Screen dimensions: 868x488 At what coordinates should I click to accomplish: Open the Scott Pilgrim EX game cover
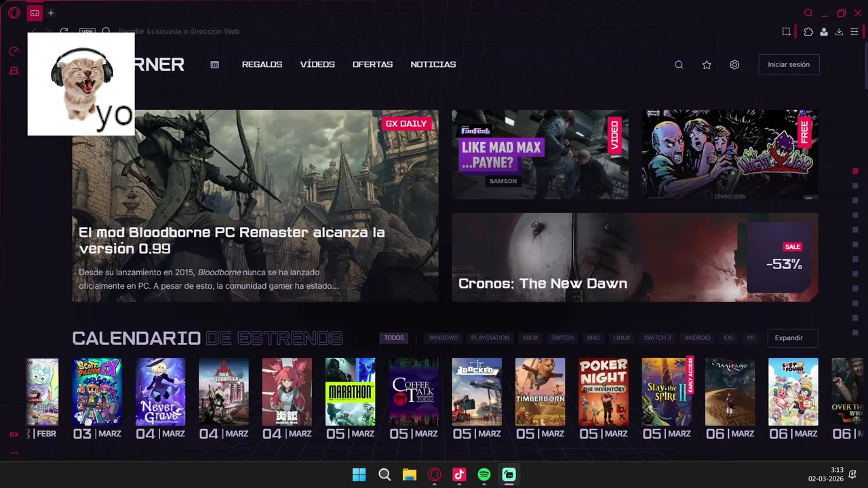pos(97,392)
